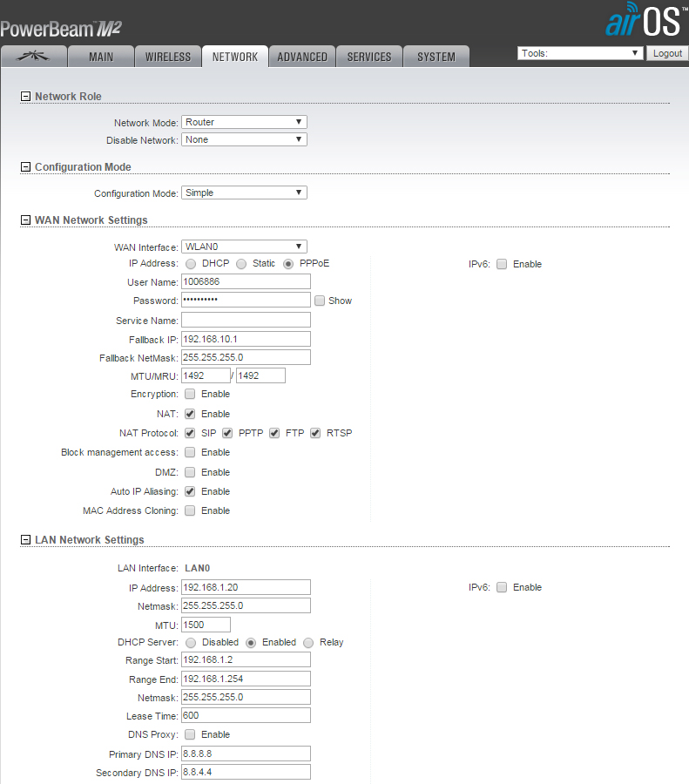Click the Password field
This screenshot has width=689, height=784.
point(246,300)
